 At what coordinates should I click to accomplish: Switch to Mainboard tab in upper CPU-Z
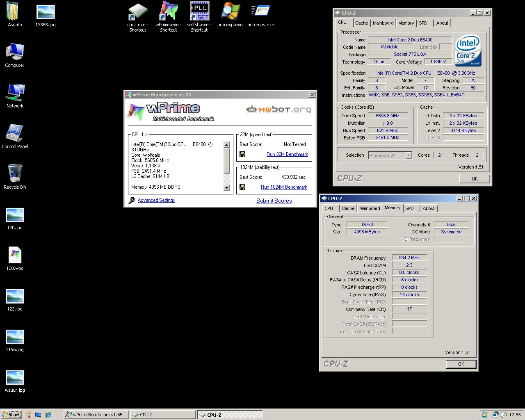click(x=383, y=23)
